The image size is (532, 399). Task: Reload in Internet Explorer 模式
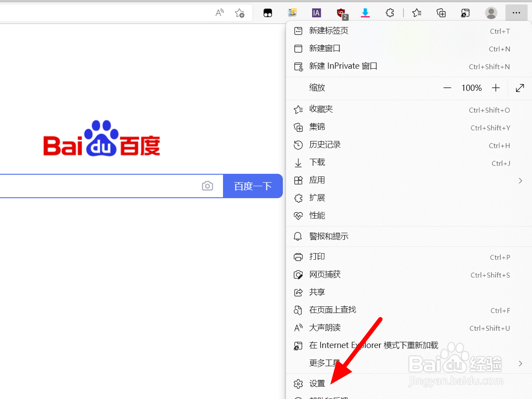pos(409,345)
